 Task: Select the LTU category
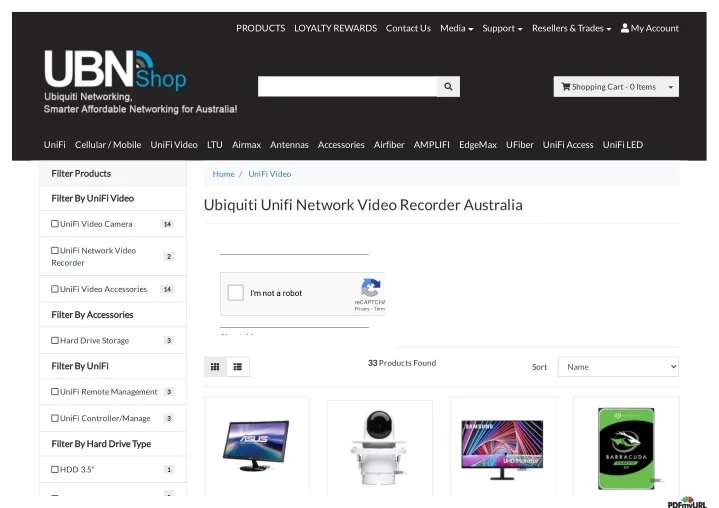tap(215, 145)
